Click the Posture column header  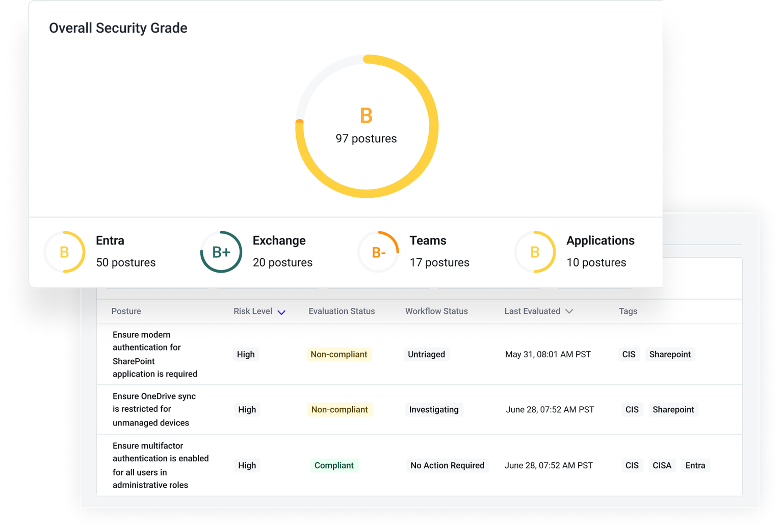(x=126, y=311)
